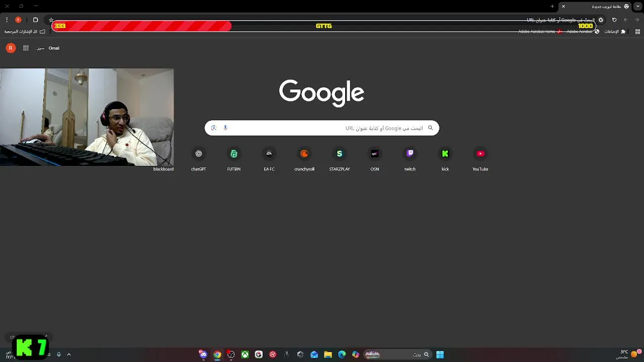Open a new tab with the plus button

[x=552, y=7]
